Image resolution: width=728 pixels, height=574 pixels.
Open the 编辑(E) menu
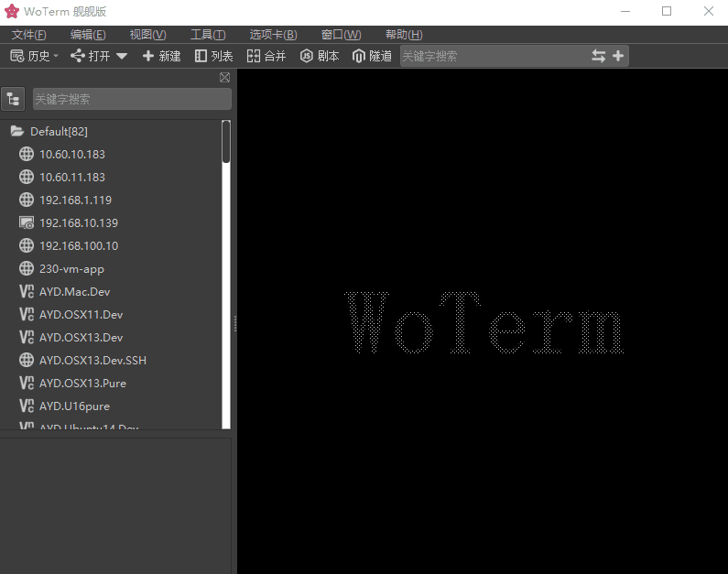pyautogui.click(x=88, y=35)
